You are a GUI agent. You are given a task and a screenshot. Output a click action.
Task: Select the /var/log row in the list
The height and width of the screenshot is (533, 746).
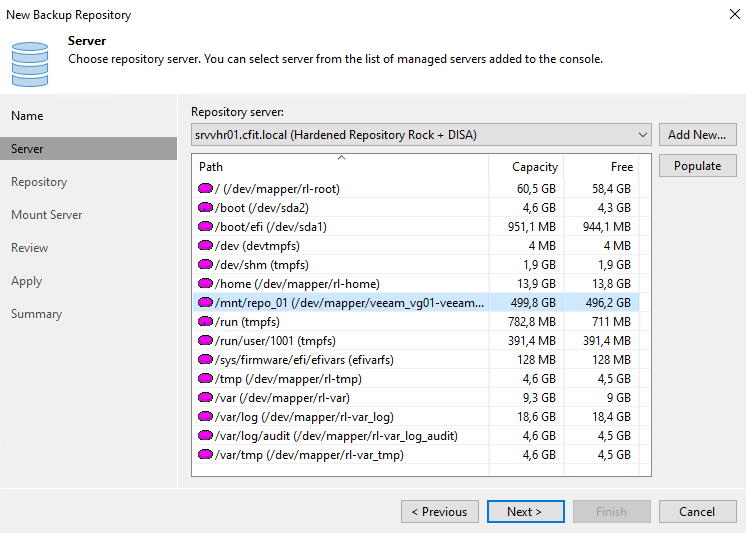(x=340, y=416)
